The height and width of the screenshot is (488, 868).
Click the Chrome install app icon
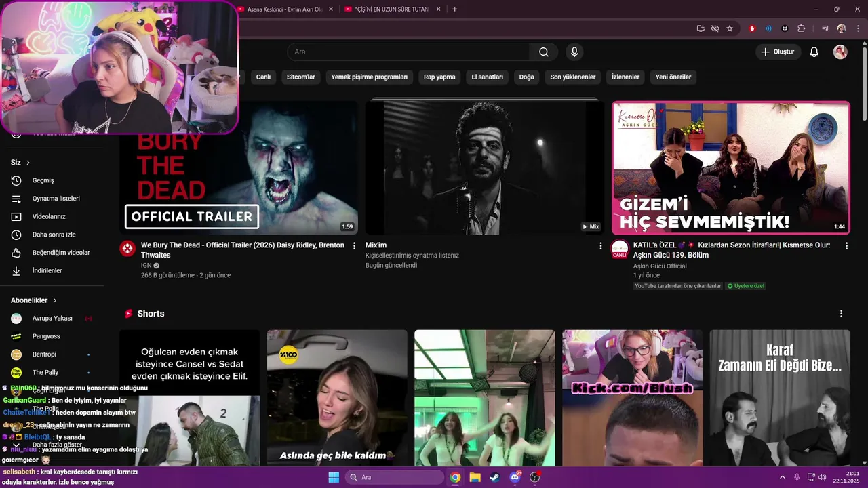pos(701,28)
